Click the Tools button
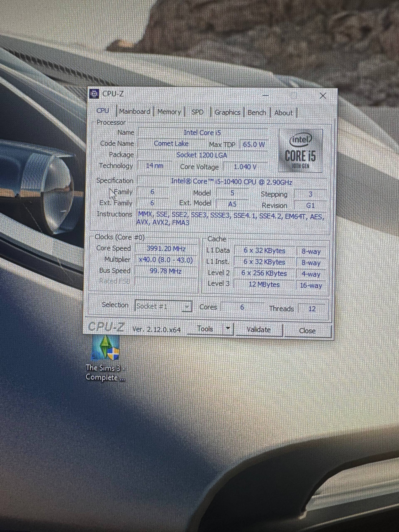The height and width of the screenshot is (532, 399). (x=205, y=328)
